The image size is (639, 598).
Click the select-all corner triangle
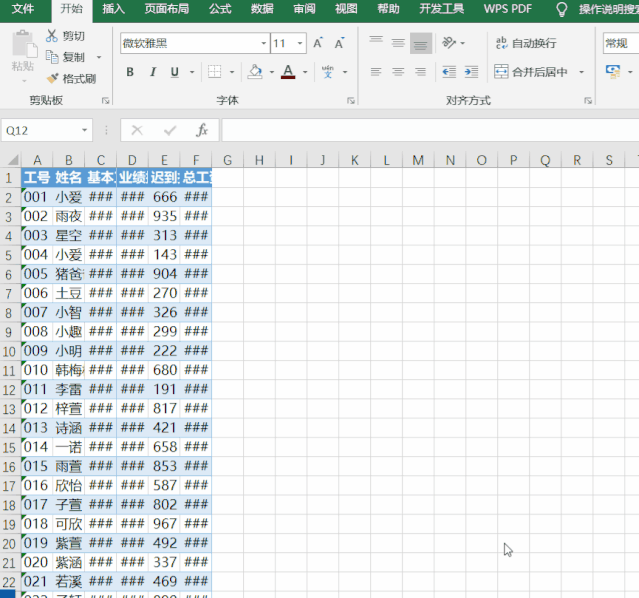pos(12,159)
